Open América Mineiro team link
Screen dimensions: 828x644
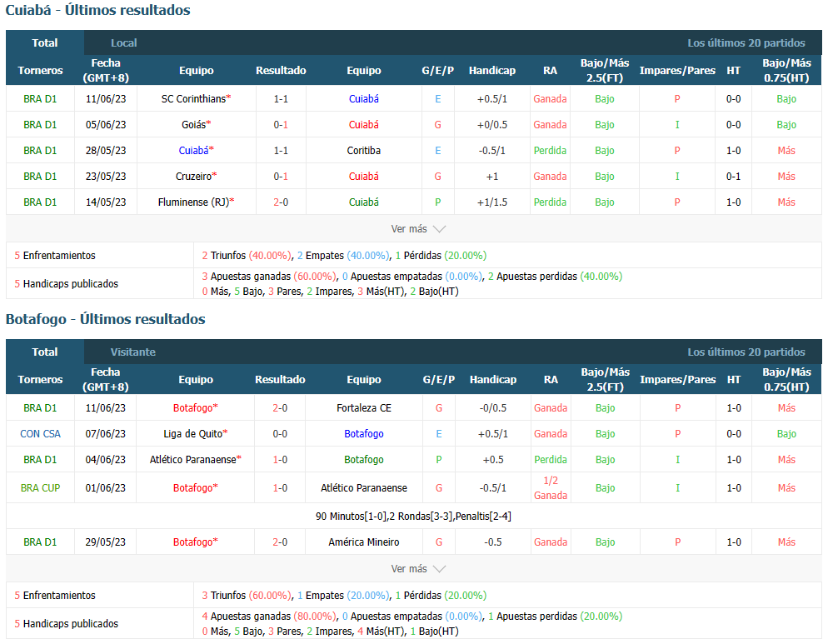[x=364, y=542]
